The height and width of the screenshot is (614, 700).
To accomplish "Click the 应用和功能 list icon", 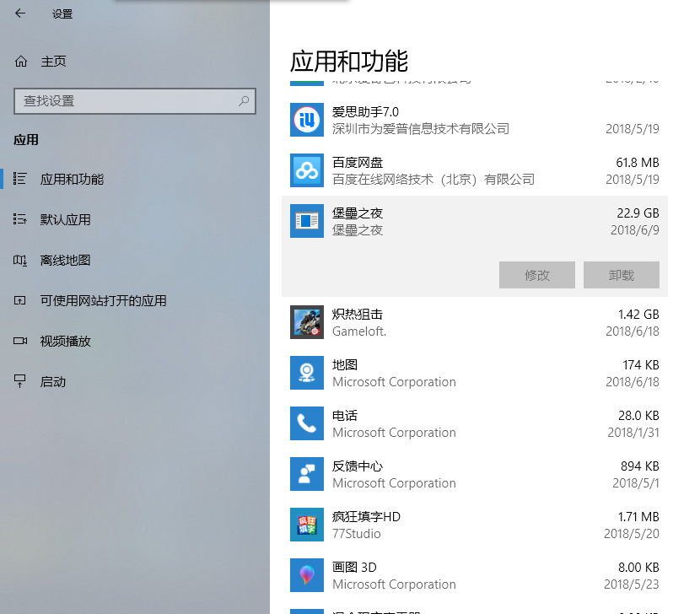I will [19, 179].
